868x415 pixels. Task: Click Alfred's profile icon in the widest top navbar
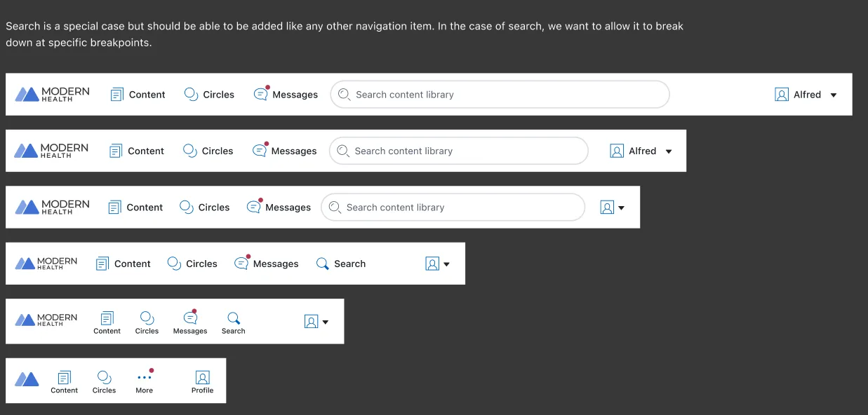click(782, 95)
